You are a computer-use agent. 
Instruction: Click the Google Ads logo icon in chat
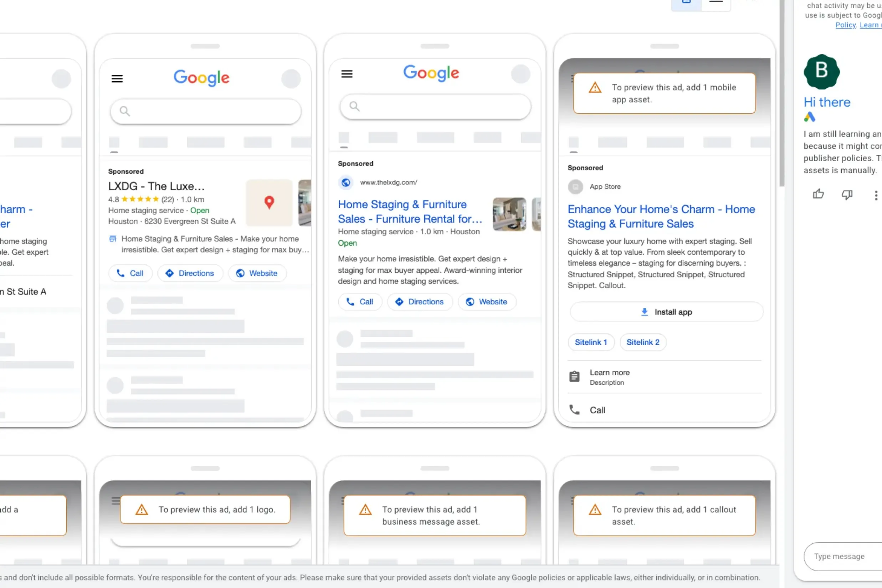[x=810, y=117]
